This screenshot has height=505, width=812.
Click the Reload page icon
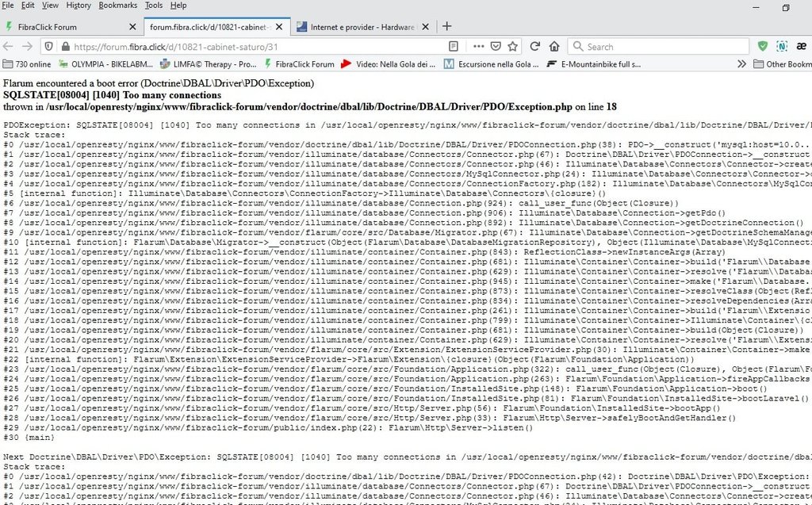tap(535, 46)
